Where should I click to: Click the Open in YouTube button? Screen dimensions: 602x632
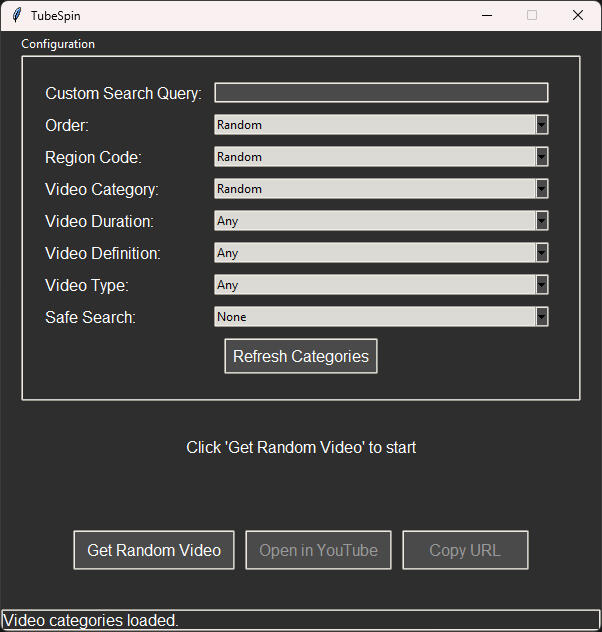(x=318, y=550)
